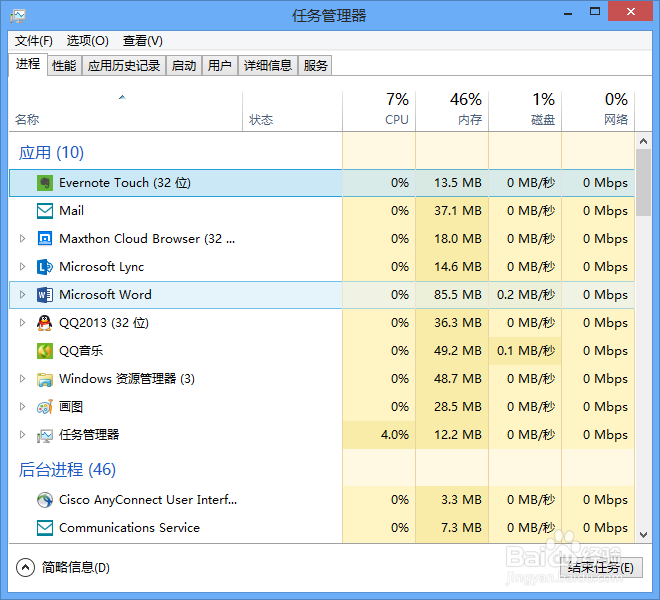Expand the 任务管理器 process group
The height and width of the screenshot is (600, 660).
pyautogui.click(x=23, y=435)
